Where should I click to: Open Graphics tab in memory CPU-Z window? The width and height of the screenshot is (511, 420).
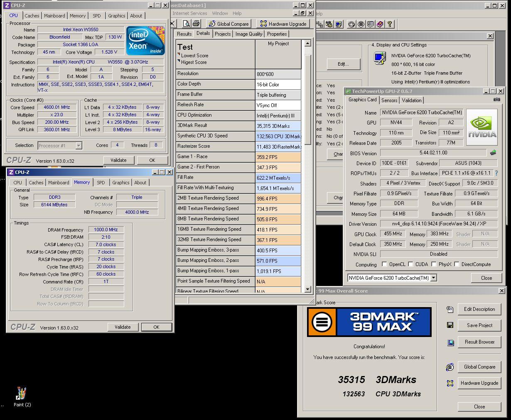point(121,183)
